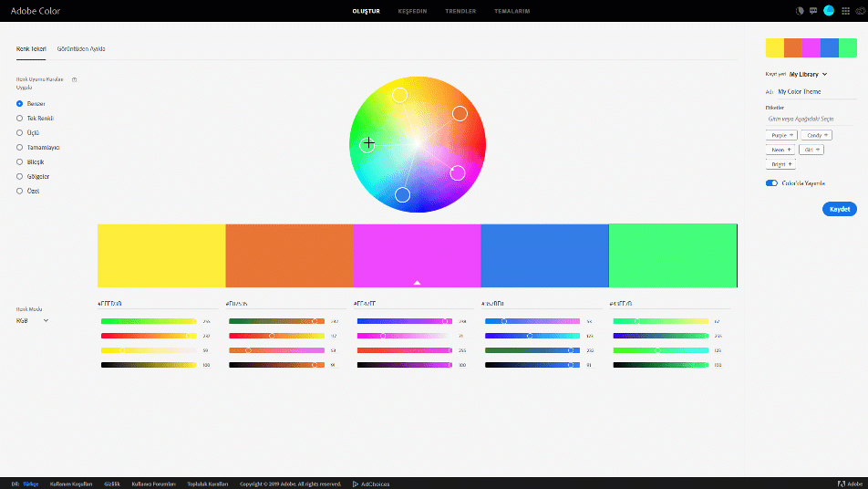Switch to the Renk Tekeri tab
This screenshot has height=489, width=868.
(x=31, y=48)
